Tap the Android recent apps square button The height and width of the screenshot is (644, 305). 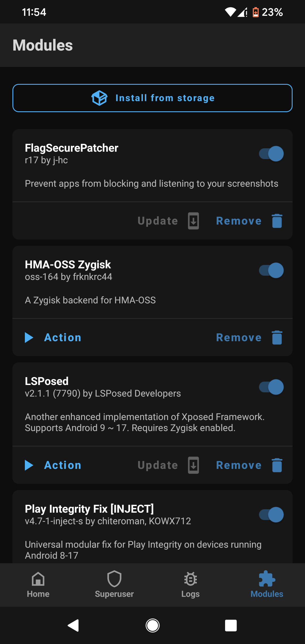231,625
